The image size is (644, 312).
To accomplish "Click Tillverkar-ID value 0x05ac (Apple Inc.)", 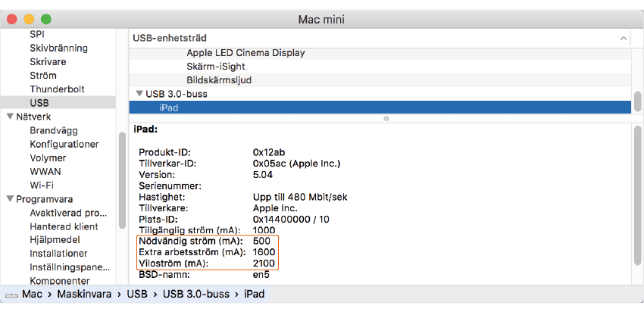I will click(x=296, y=164).
